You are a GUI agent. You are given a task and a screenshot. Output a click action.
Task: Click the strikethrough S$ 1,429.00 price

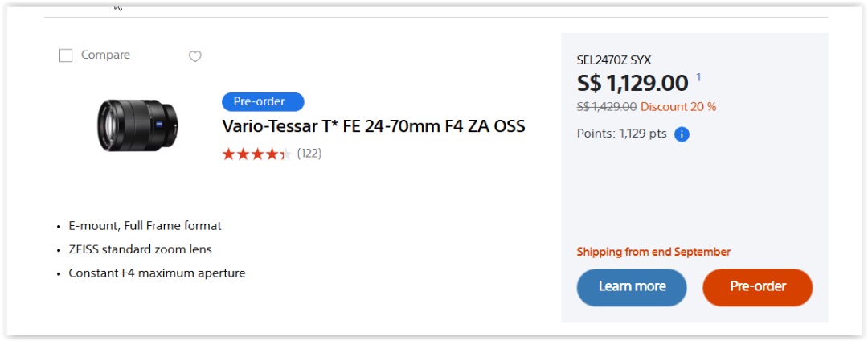pos(607,106)
